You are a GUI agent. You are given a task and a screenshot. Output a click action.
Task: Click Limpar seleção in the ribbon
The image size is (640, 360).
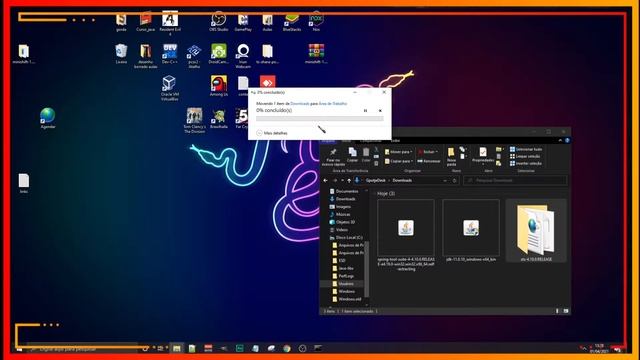(x=525, y=156)
